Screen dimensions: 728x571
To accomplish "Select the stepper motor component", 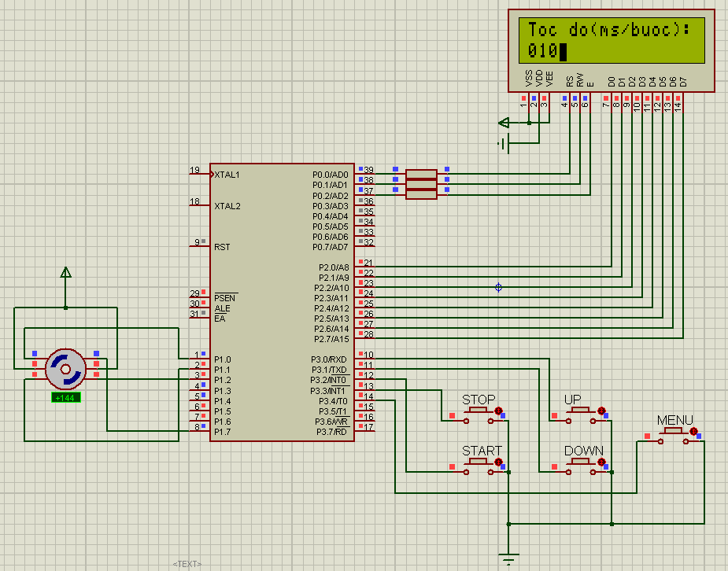I will coord(65,369).
